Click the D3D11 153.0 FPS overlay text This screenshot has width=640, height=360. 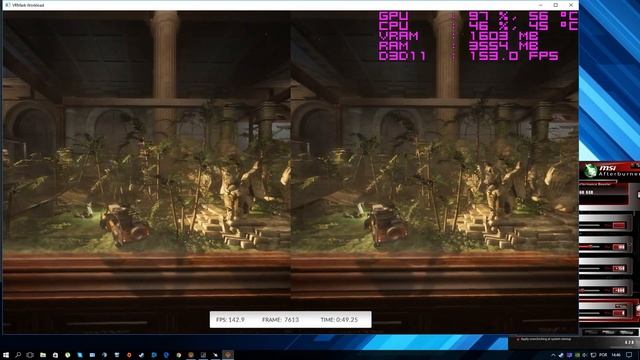(x=468, y=56)
